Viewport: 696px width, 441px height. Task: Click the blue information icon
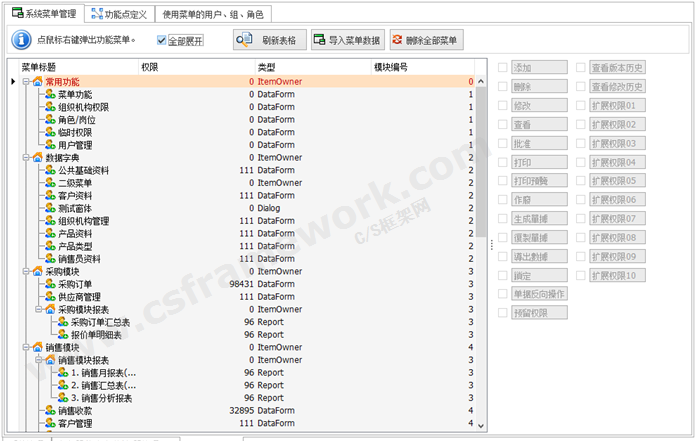[x=21, y=39]
